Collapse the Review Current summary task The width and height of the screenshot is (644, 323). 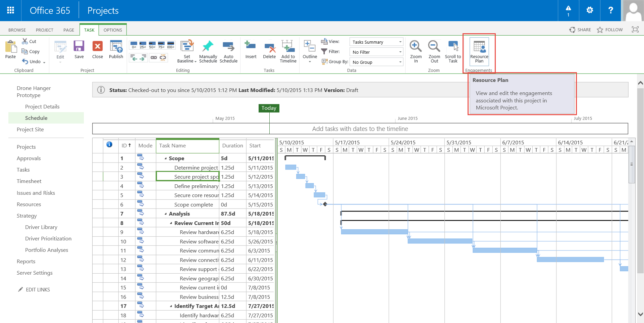tap(171, 223)
